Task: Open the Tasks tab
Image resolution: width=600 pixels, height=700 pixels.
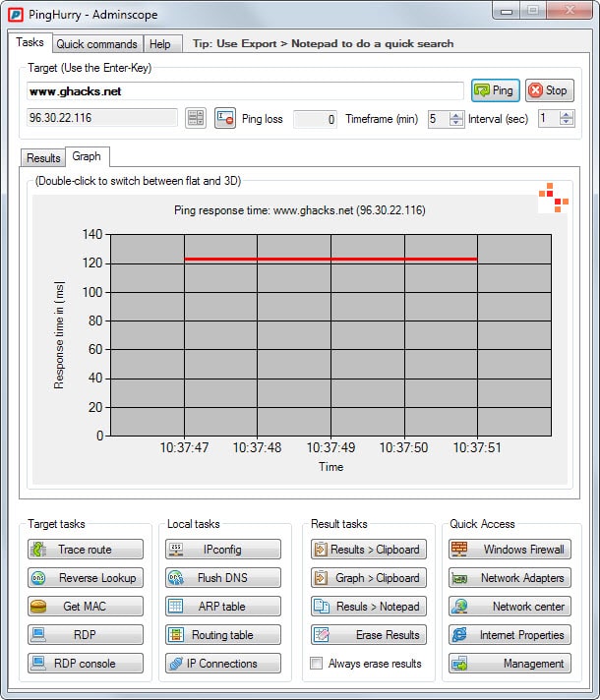Action: [30, 42]
